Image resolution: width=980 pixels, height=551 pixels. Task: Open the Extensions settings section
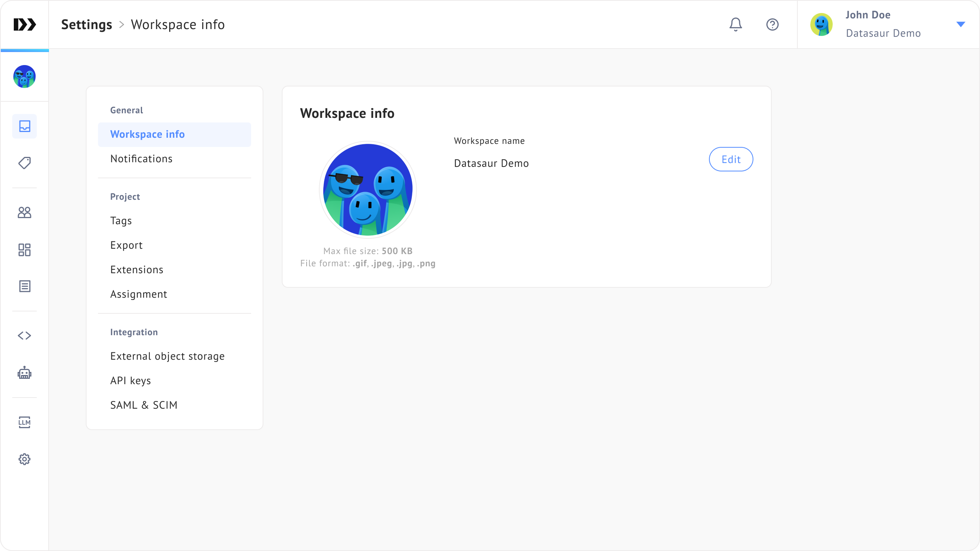click(137, 270)
